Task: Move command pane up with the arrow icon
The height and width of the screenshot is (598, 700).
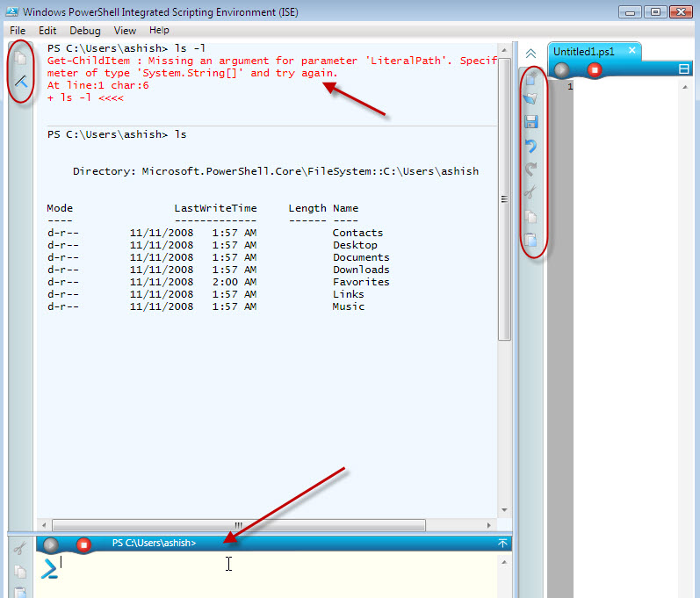Action: [x=502, y=543]
